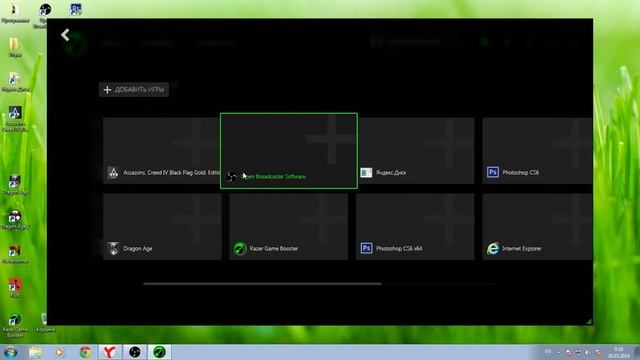Open the Windows Start button
This screenshot has height=360, width=640.
tap(10, 352)
